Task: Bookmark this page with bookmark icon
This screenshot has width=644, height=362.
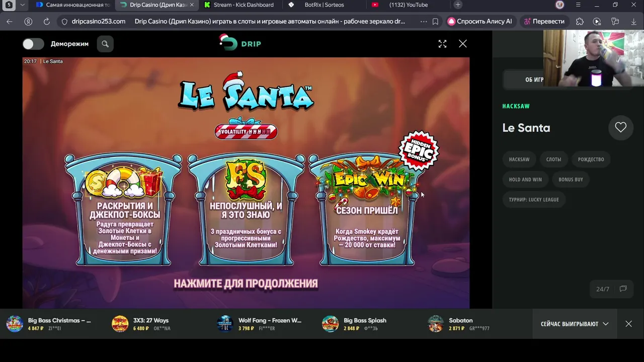Action: [x=435, y=22]
